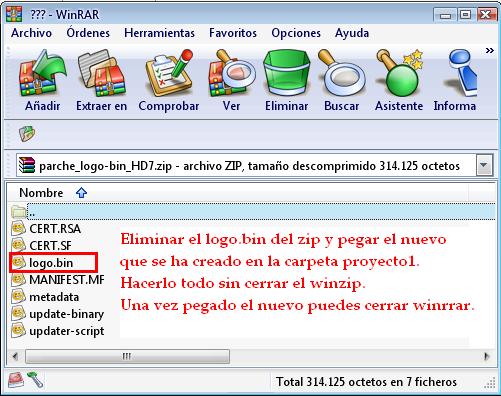This screenshot has height=396, width=501.
Task: Open the archive path dropdown arrow
Action: click(x=484, y=165)
